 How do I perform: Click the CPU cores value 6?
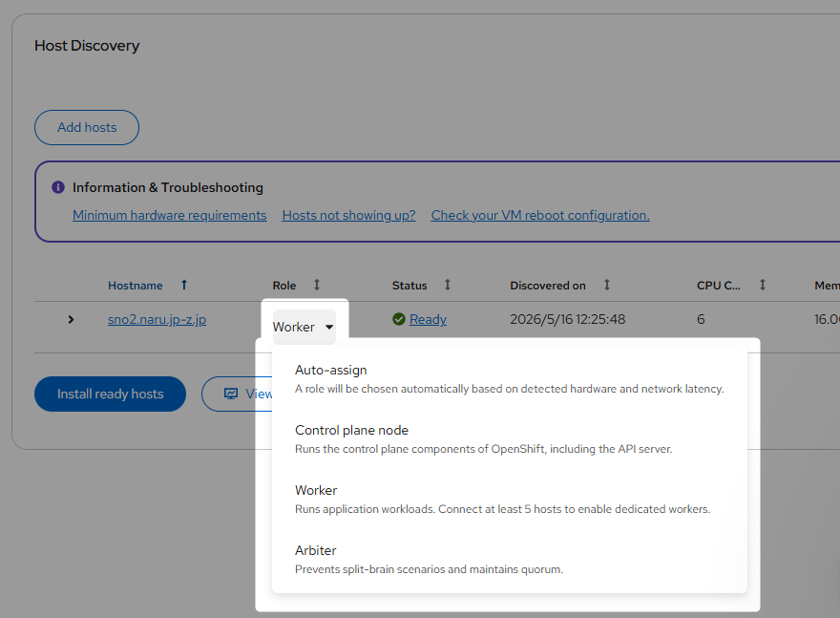701,319
